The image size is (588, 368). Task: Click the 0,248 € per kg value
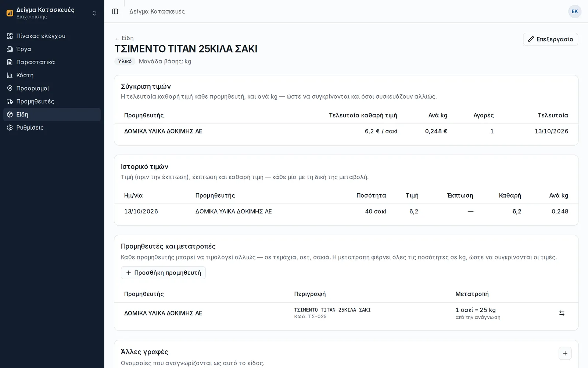pos(436,131)
